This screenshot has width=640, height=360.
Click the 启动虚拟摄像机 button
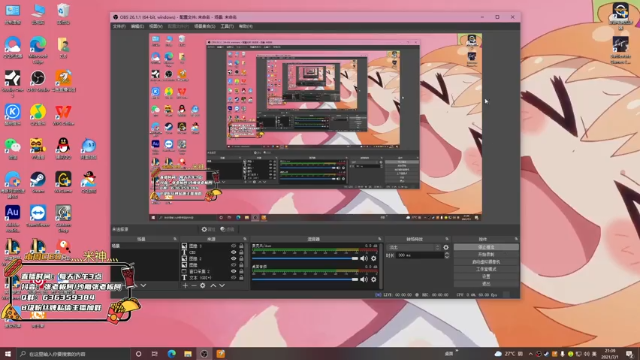tap(486, 262)
